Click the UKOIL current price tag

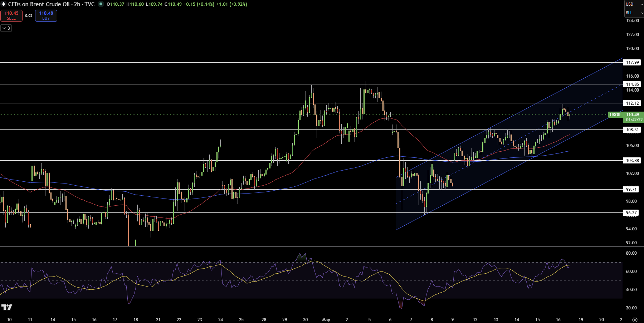click(x=615, y=115)
